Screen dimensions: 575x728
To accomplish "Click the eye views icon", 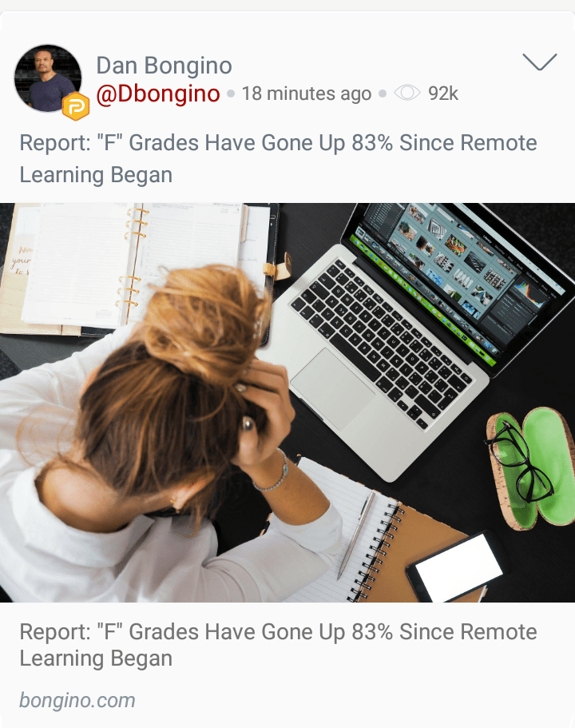I will tap(407, 93).
